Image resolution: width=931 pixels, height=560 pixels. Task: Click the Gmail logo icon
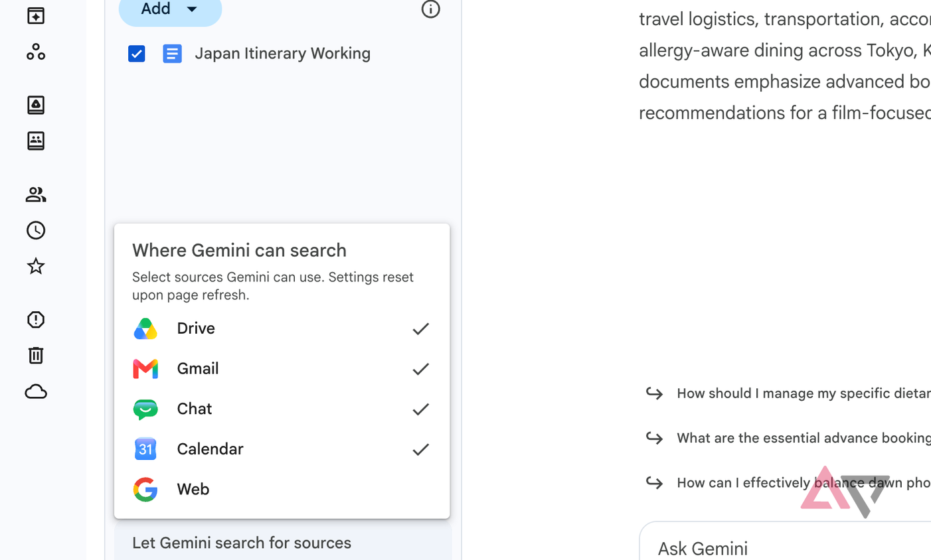[x=145, y=369]
